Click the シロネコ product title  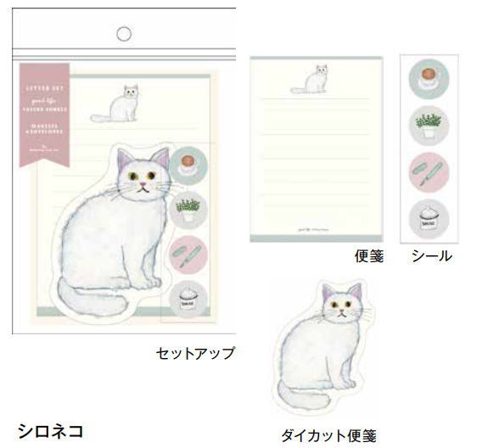coord(51,431)
